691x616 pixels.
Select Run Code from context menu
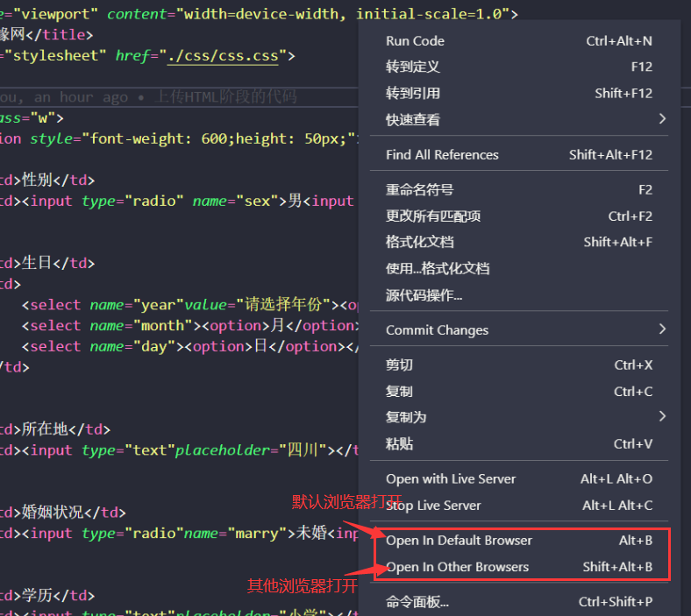tap(519, 41)
